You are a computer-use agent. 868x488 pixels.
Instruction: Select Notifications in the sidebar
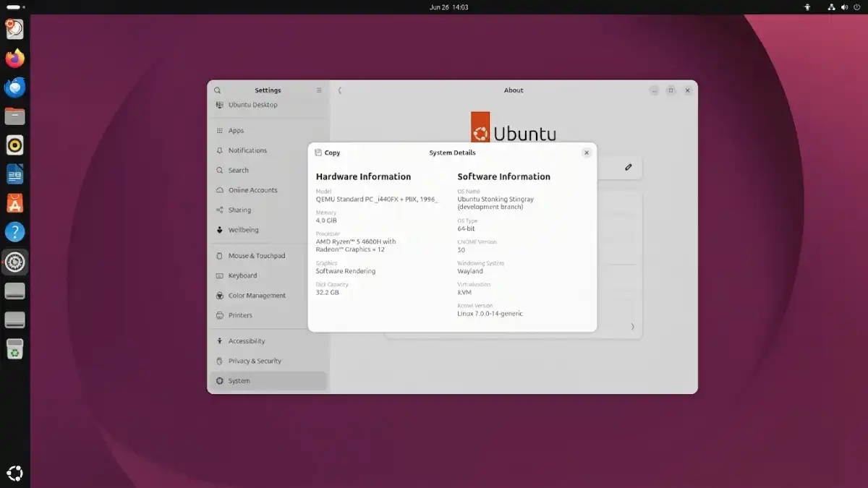click(x=268, y=150)
